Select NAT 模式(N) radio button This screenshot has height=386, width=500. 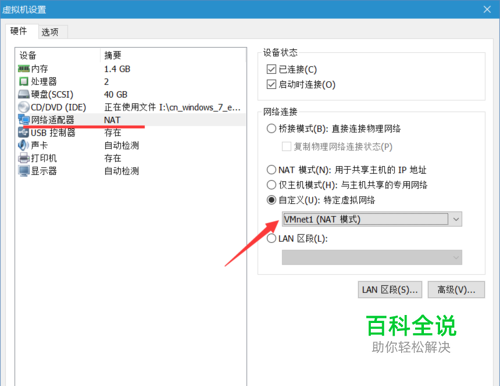pos(271,170)
